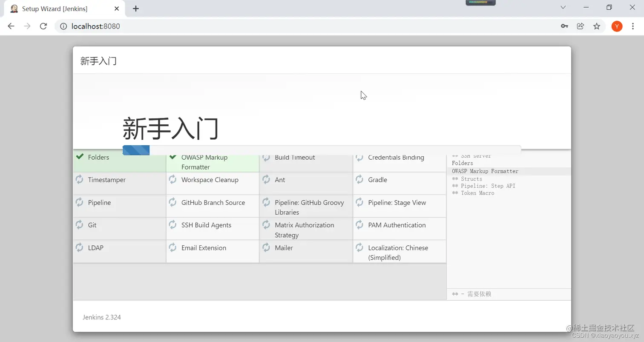Click the pending icon next to Ant
Image resolution: width=644 pixels, height=342 pixels.
266,179
